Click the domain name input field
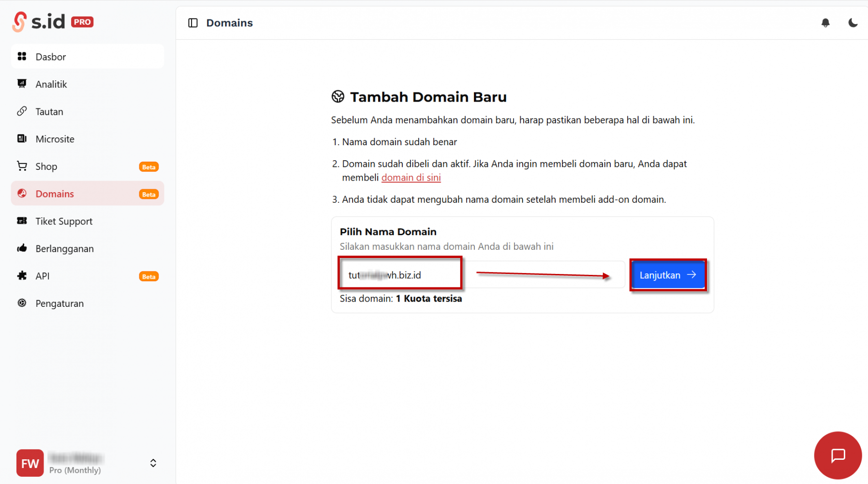The image size is (868, 484). pos(479,275)
